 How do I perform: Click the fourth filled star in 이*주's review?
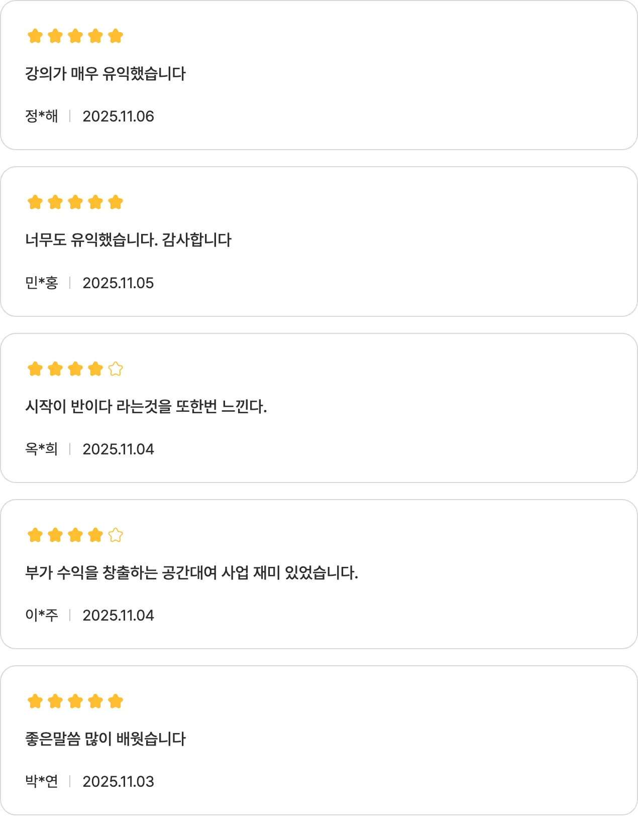tap(95, 535)
